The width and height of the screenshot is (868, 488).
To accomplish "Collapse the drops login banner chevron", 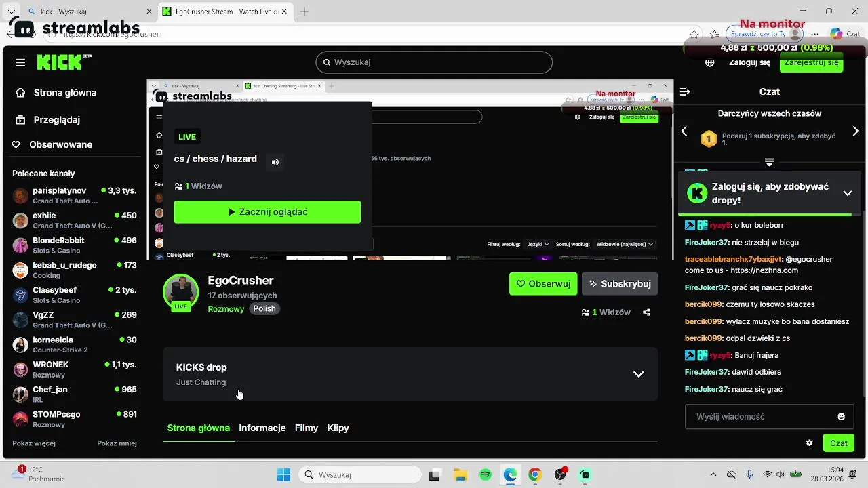I will click(x=848, y=193).
